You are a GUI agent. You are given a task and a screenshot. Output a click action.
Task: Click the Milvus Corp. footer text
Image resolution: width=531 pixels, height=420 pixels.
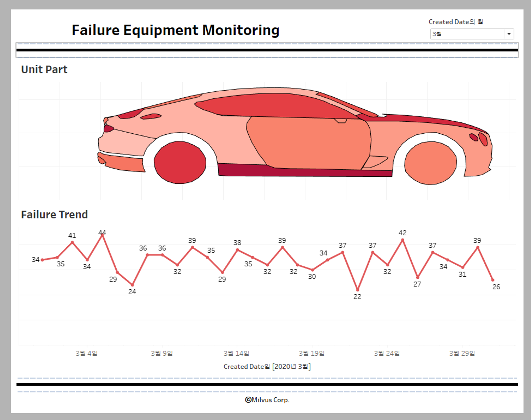click(267, 400)
